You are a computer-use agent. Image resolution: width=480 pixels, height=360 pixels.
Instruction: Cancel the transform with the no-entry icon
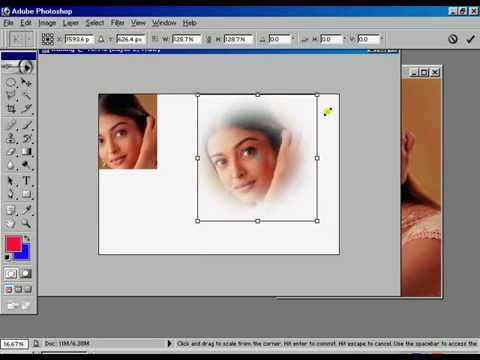[452, 39]
